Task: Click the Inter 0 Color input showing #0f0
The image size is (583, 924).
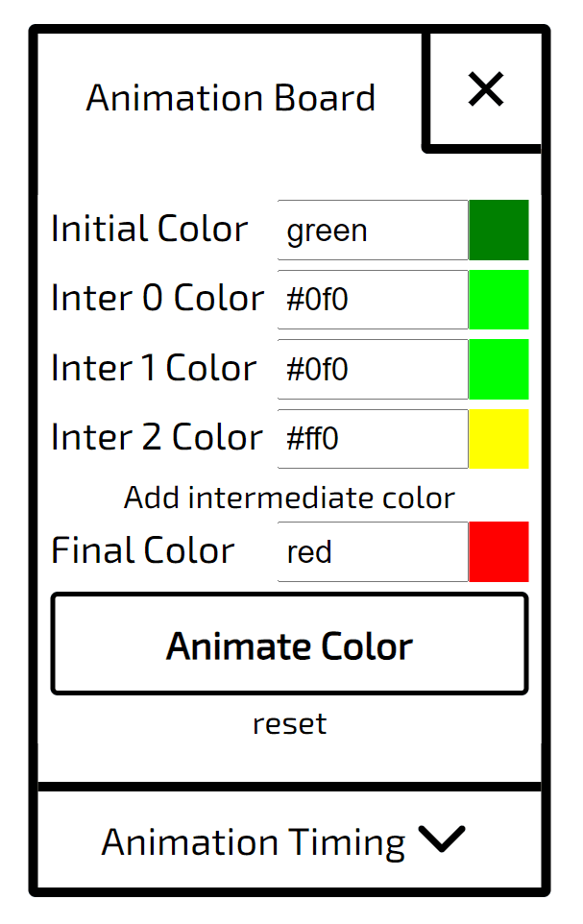Action: tap(373, 299)
